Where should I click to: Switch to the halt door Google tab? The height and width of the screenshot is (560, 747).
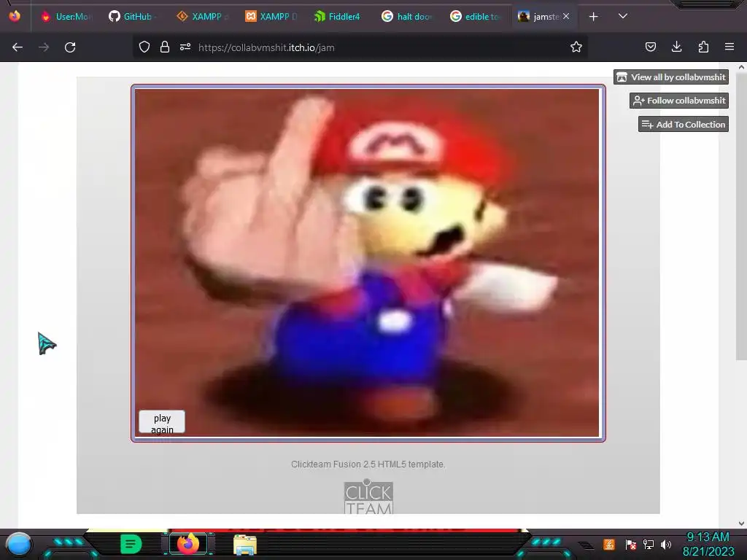pyautogui.click(x=407, y=17)
